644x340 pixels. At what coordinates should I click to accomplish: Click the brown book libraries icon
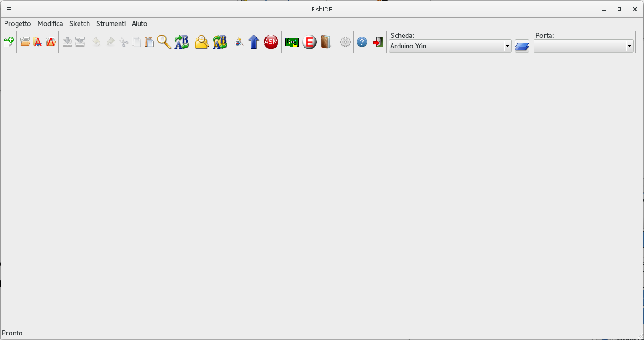click(x=326, y=42)
